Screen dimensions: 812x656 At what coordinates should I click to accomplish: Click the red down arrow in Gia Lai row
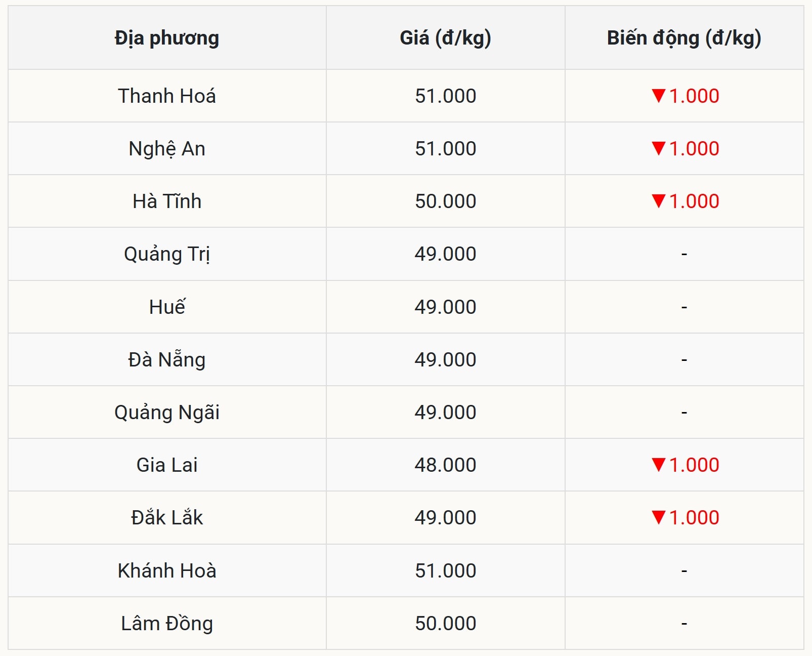click(658, 465)
